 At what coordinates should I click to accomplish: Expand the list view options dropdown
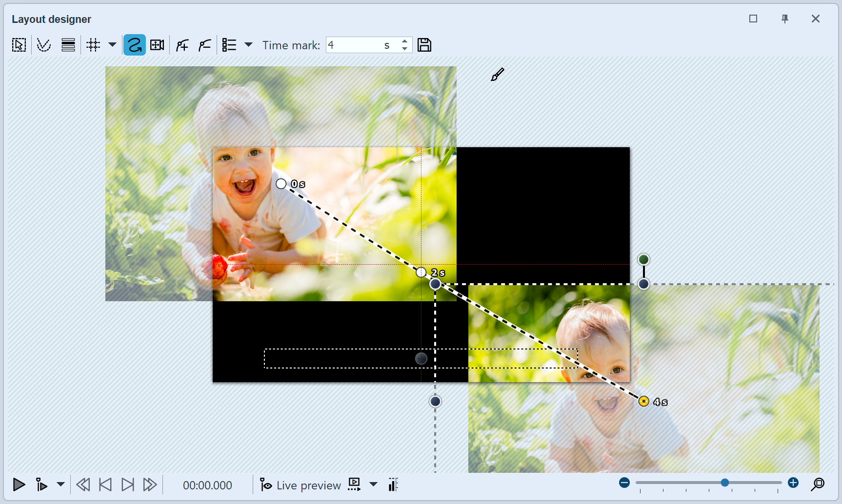248,45
